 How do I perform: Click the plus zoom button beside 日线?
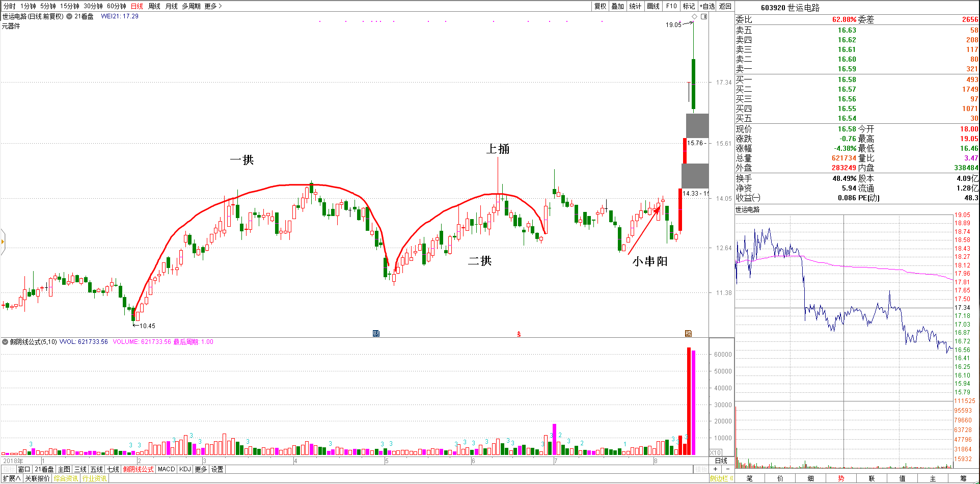point(716,469)
